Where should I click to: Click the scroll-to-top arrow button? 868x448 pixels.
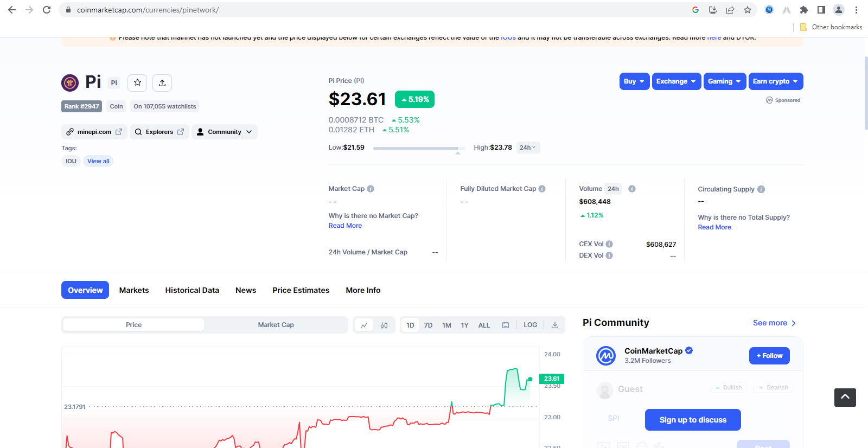tap(845, 398)
